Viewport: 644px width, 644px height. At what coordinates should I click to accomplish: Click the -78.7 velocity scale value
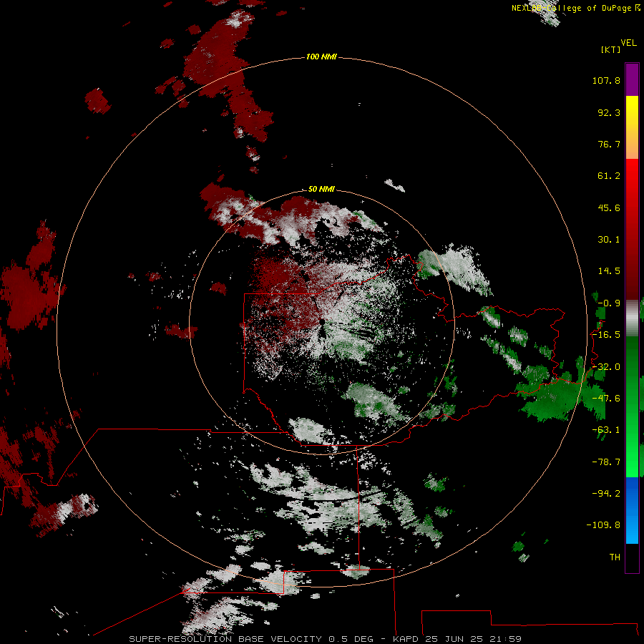point(606,462)
